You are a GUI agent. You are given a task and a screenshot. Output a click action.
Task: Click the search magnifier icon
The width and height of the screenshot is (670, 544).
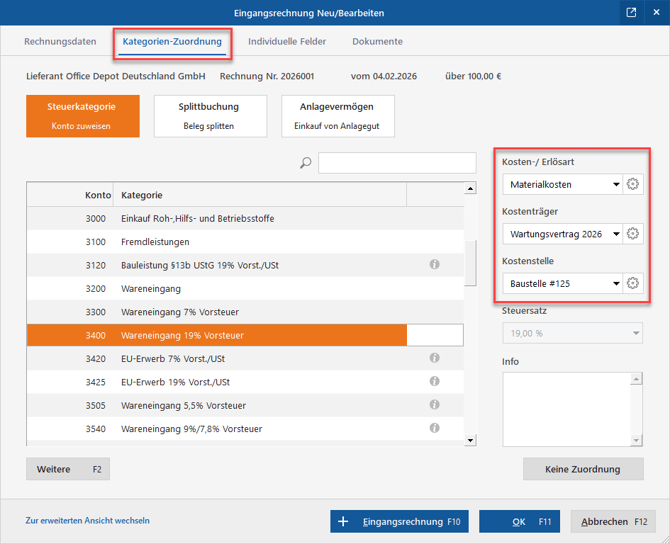click(306, 163)
